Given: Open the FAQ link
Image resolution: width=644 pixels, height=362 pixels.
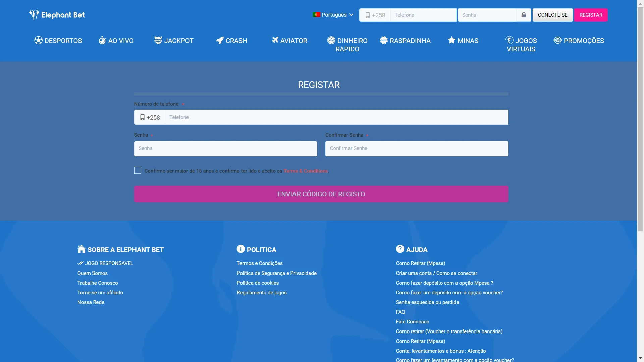Looking at the screenshot, I should (x=400, y=312).
